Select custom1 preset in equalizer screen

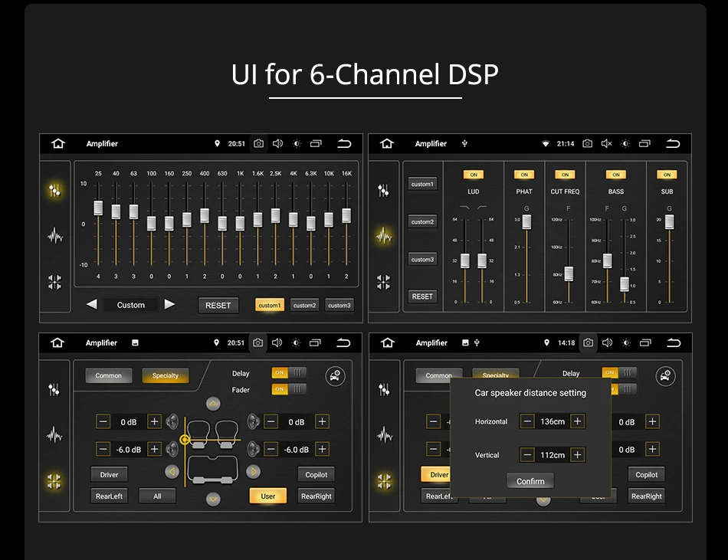pyautogui.click(x=270, y=306)
